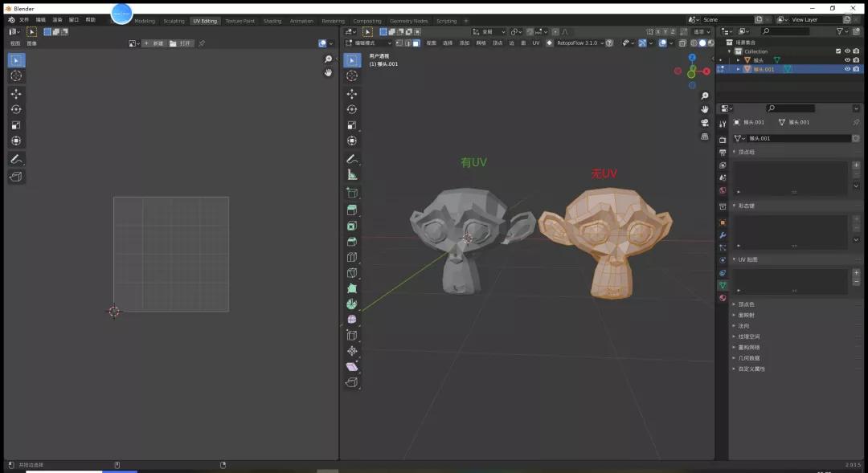Expand the 顶点色 section in properties

pos(749,304)
